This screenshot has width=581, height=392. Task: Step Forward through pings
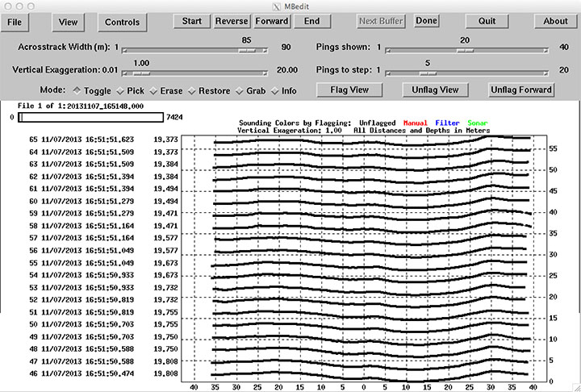272,21
